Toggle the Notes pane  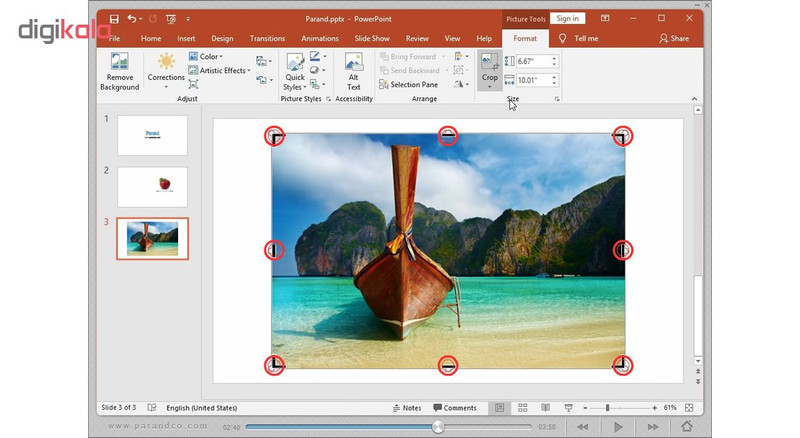pyautogui.click(x=407, y=408)
